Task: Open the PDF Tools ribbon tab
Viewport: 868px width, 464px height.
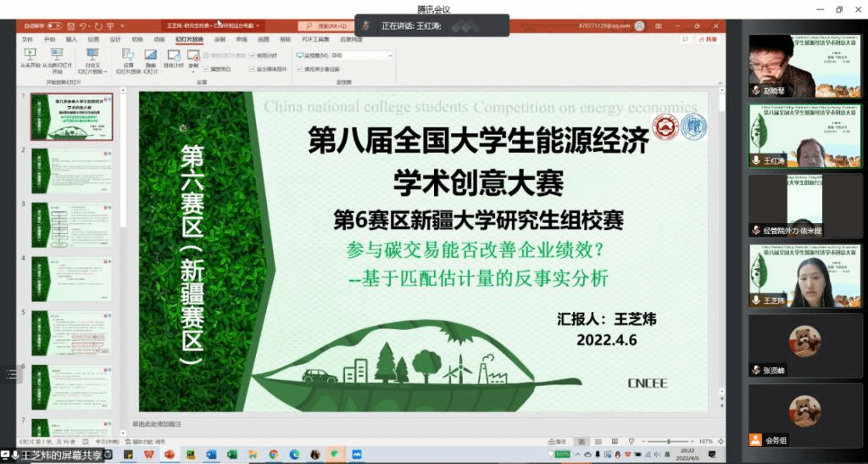Action: 315,39
